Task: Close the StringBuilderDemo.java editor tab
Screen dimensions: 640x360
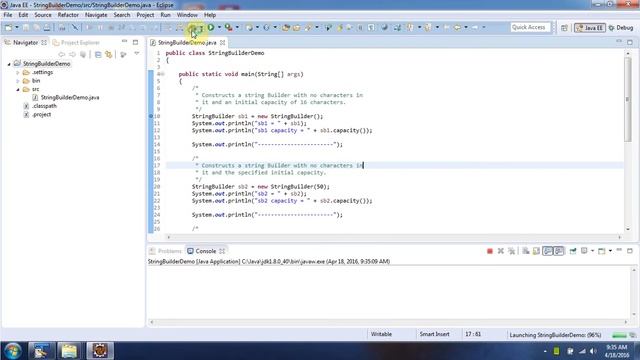Action: pos(223,42)
